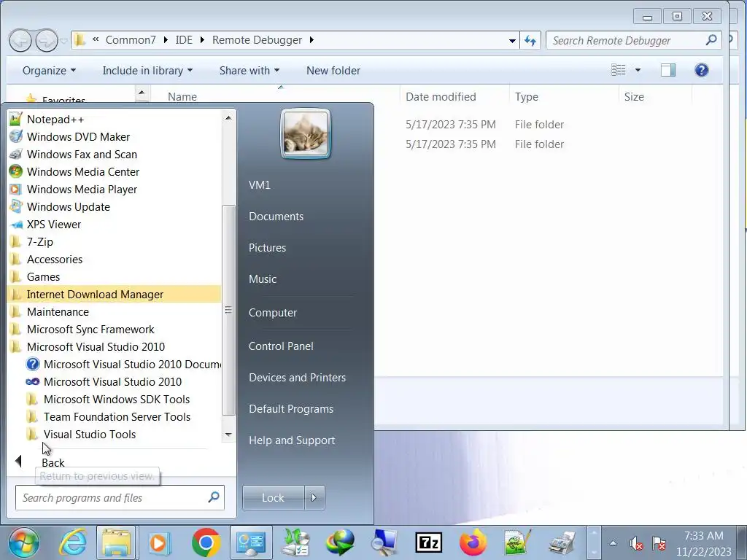
Task: Open Windows Fax and Scan
Action: pos(82,155)
